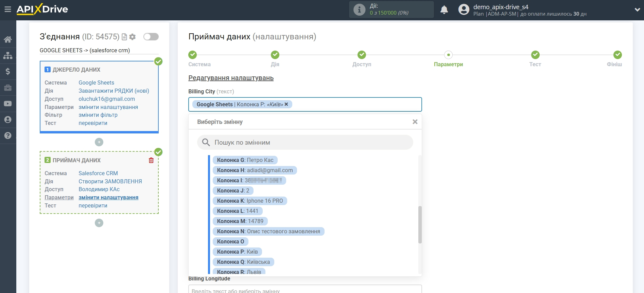The width and height of the screenshot is (644, 293).
Task: Select the empty Колонка O variable
Action: (230, 241)
